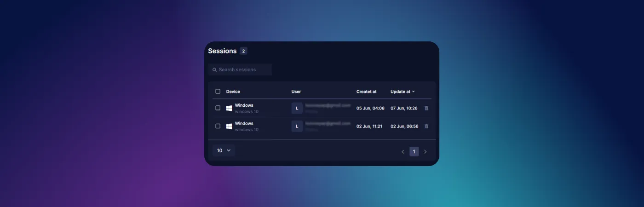Select page 1 in pagination
Image resolution: width=644 pixels, height=207 pixels.
(x=414, y=151)
